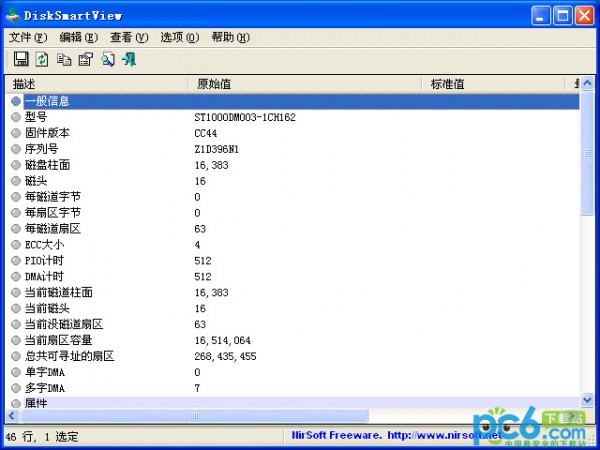
Task: Click the horizontal scrollbar thumb
Action: [x=194, y=416]
